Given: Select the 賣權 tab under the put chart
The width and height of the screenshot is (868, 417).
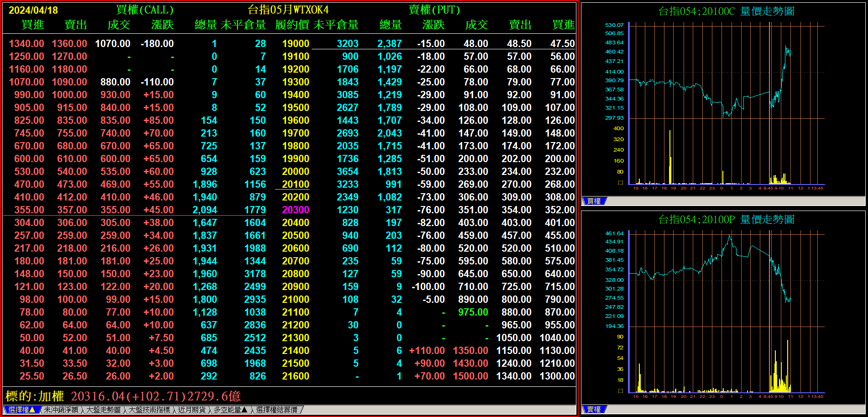Looking at the screenshot, I should [x=594, y=409].
